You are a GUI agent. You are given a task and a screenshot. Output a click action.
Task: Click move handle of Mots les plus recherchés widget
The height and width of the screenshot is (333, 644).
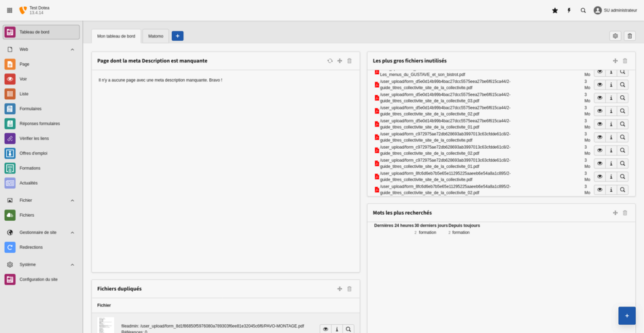(x=615, y=213)
